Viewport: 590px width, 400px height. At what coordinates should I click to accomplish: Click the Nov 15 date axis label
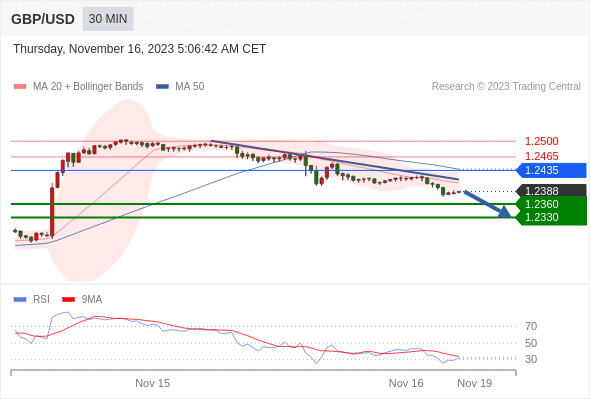152,383
